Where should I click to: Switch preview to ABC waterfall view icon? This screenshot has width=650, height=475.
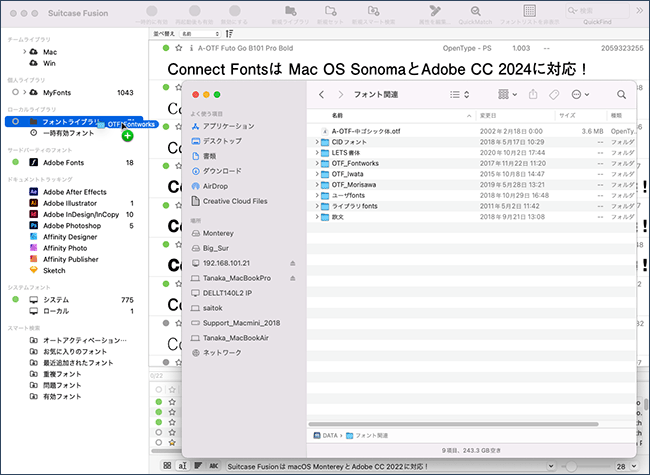(x=214, y=465)
